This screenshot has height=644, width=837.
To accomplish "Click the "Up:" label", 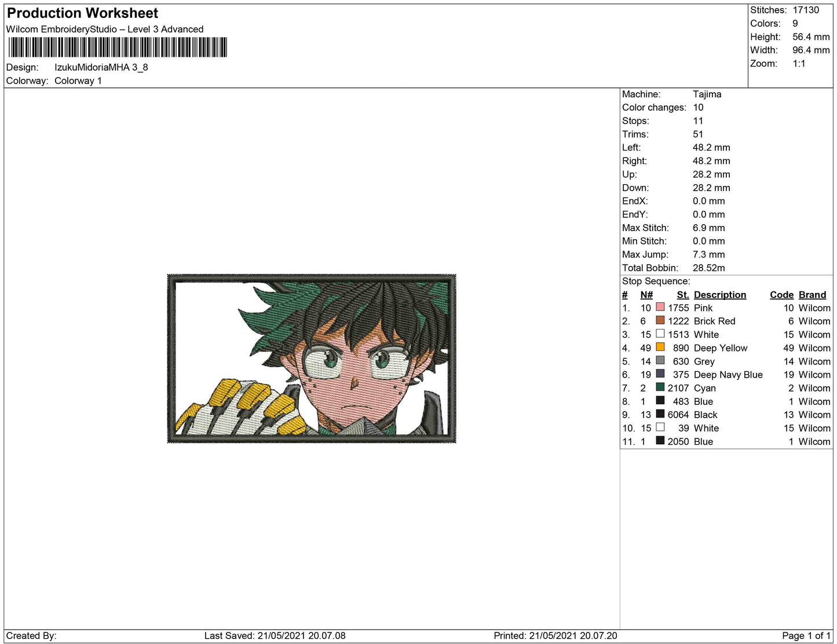I will 629,174.
